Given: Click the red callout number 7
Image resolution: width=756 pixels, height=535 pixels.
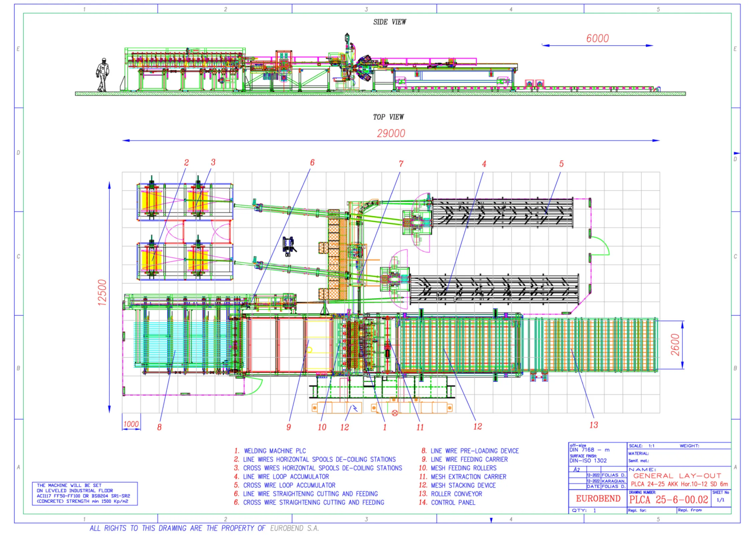Looking at the screenshot, I should (x=401, y=164).
